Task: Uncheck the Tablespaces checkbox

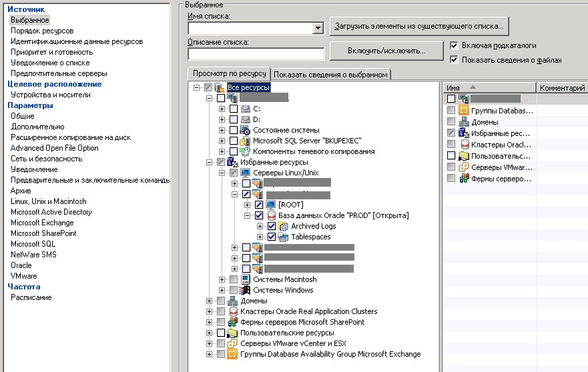Action: [x=272, y=237]
